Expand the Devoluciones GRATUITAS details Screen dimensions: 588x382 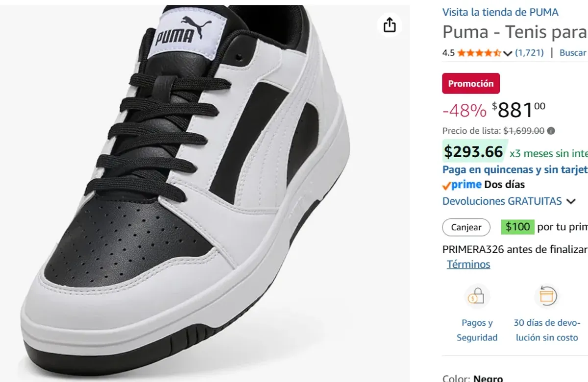coord(571,201)
